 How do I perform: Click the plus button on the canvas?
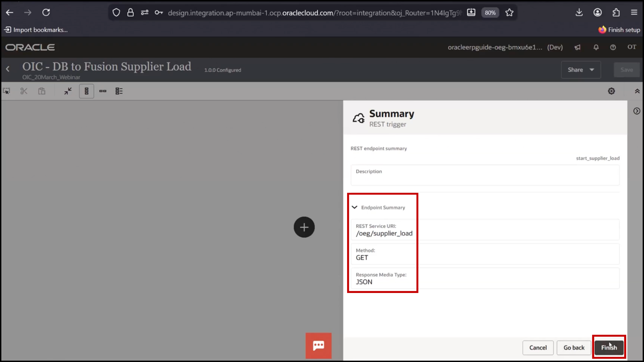pos(304,227)
